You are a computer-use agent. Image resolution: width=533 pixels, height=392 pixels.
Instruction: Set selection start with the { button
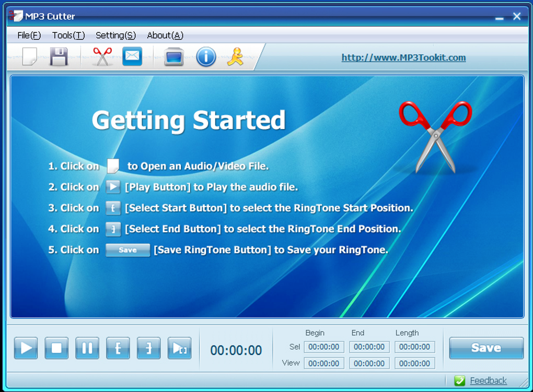[x=118, y=348]
